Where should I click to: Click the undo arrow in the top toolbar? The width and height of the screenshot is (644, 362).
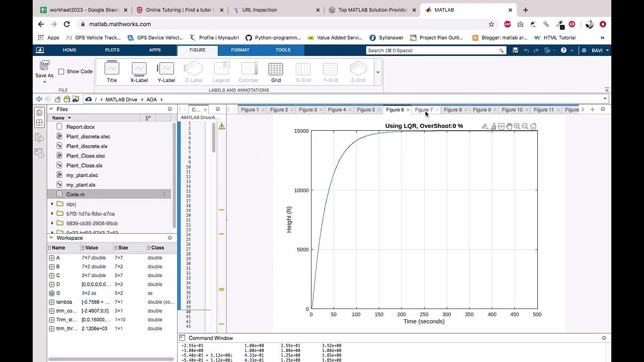click(x=526, y=50)
